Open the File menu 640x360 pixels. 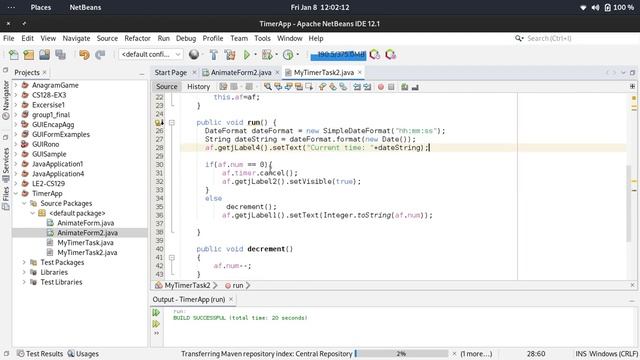[9, 38]
